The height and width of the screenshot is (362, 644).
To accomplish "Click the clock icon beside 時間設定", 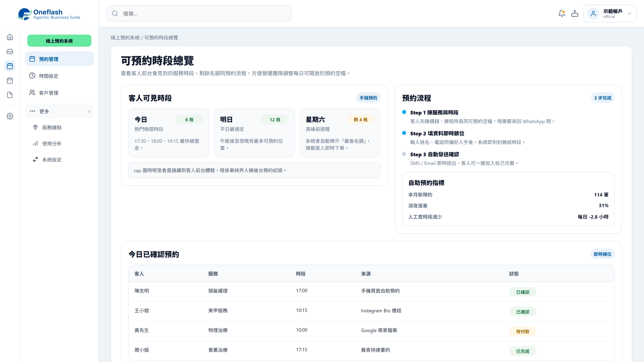I will click(32, 76).
